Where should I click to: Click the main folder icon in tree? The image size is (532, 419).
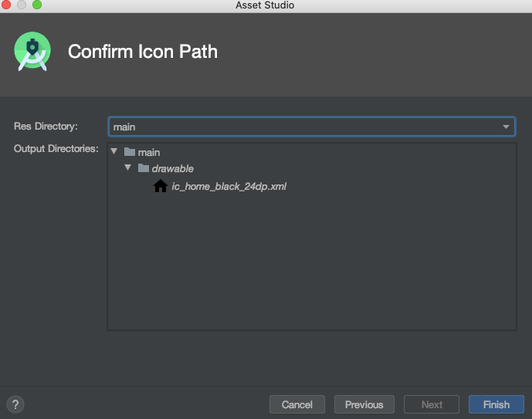[130, 151]
